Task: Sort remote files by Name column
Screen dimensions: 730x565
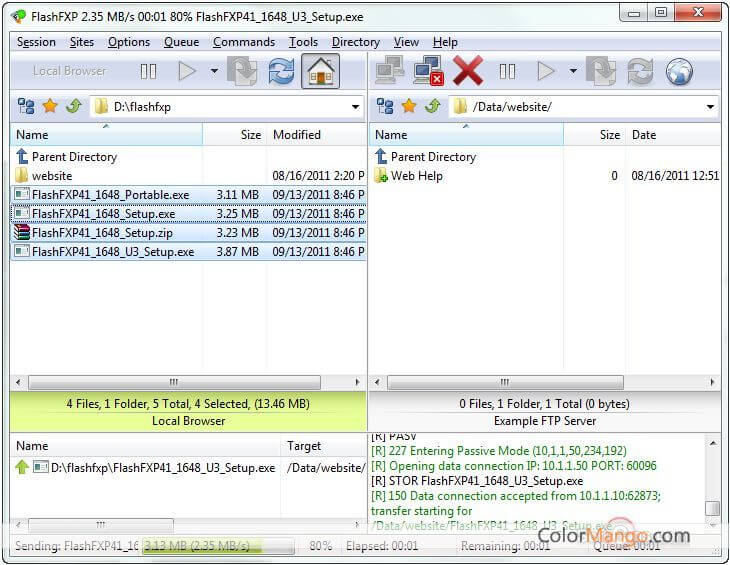Action: click(466, 135)
